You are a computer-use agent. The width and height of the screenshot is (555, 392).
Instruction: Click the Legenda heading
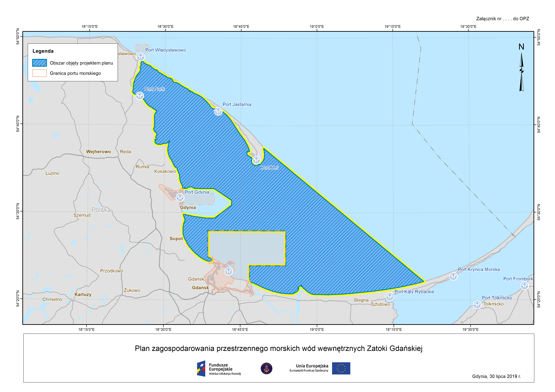tap(43, 51)
